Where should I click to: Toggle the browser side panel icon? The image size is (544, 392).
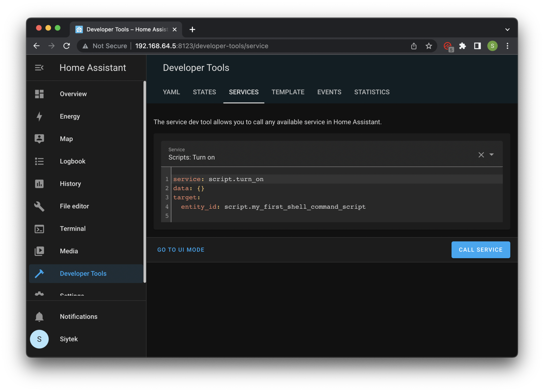click(x=477, y=46)
